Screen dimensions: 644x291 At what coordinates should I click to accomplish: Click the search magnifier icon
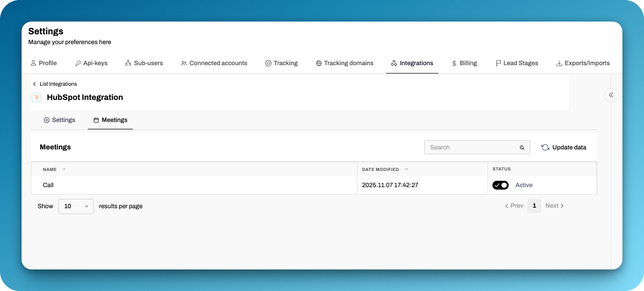click(x=522, y=147)
